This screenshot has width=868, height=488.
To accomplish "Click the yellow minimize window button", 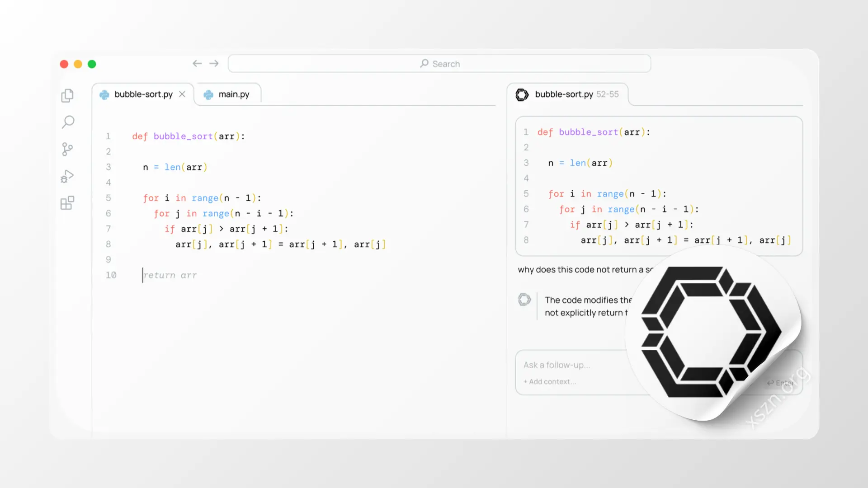I will coord(78,64).
